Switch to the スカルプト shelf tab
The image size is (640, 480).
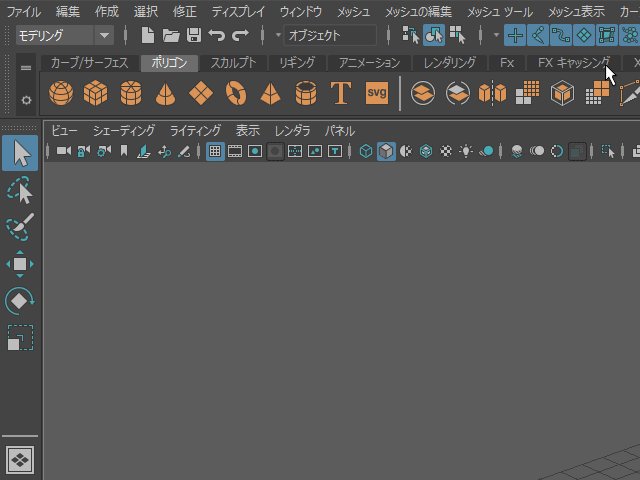[x=233, y=63]
